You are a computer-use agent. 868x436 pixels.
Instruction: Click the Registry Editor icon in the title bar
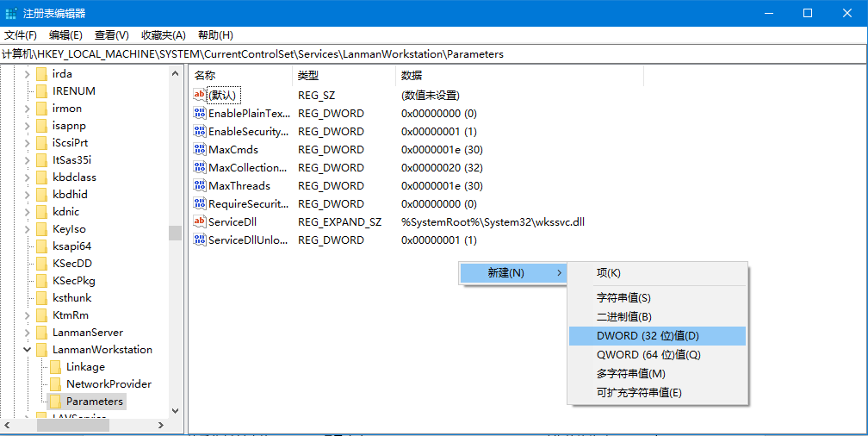coord(11,13)
